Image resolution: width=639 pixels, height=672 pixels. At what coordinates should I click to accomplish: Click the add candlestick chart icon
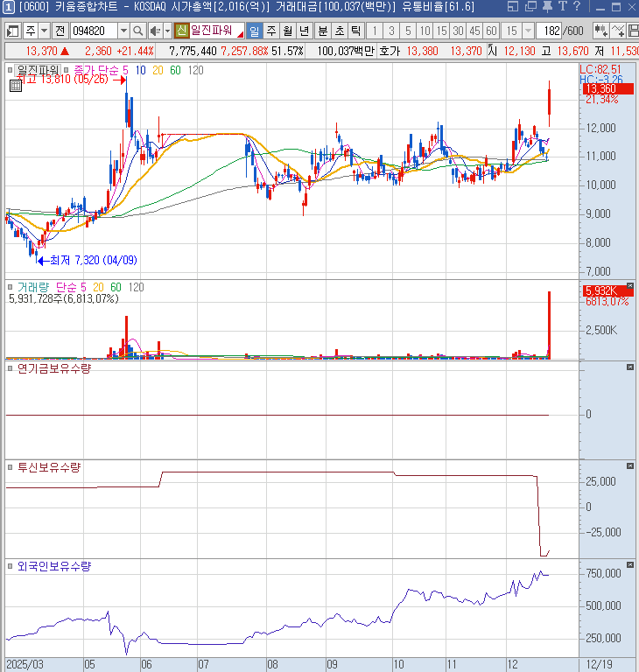click(600, 31)
